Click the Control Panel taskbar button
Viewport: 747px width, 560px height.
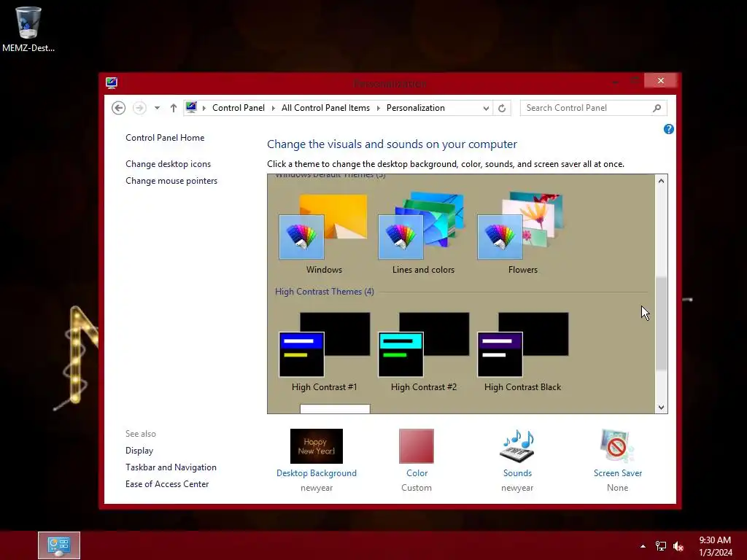59,545
